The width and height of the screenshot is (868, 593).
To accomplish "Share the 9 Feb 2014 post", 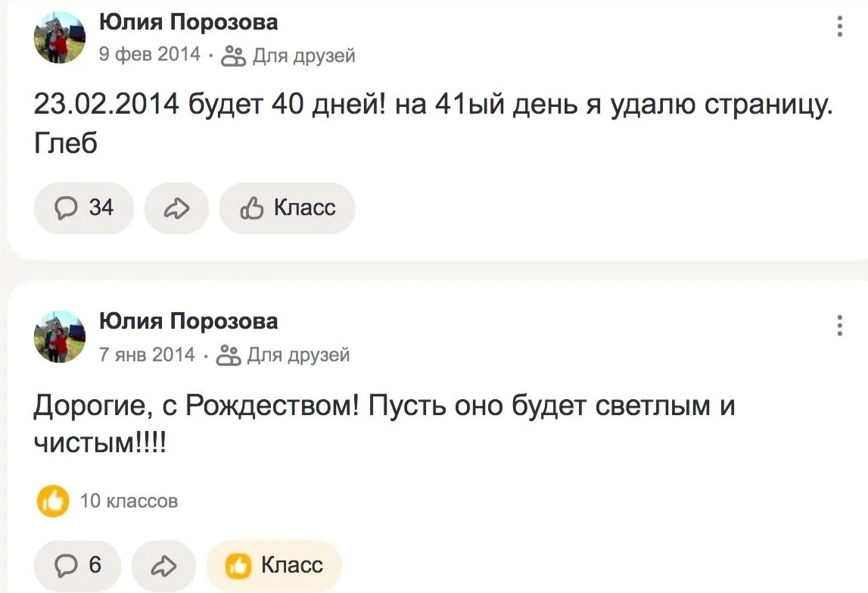I will coord(176,208).
